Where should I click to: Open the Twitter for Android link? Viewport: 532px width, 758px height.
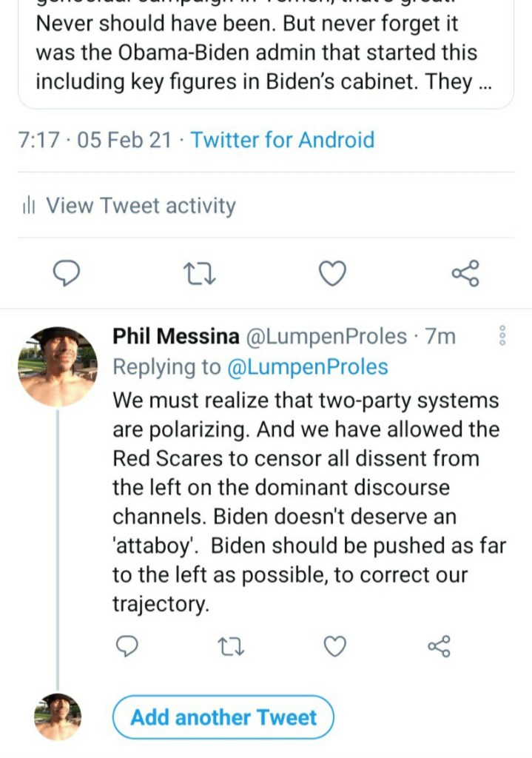(283, 140)
